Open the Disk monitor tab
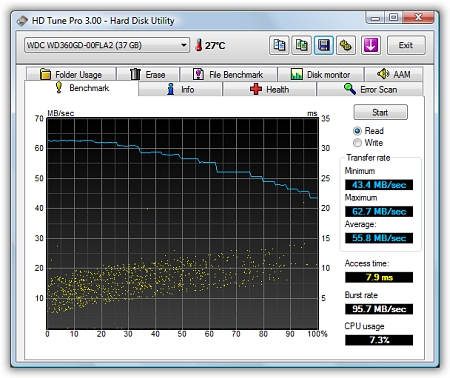Screen dimensions: 450x378 [x=320, y=74]
